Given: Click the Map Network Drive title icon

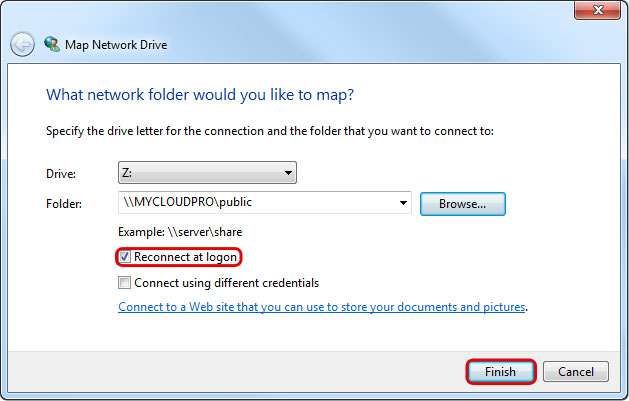Looking at the screenshot, I should (51, 45).
